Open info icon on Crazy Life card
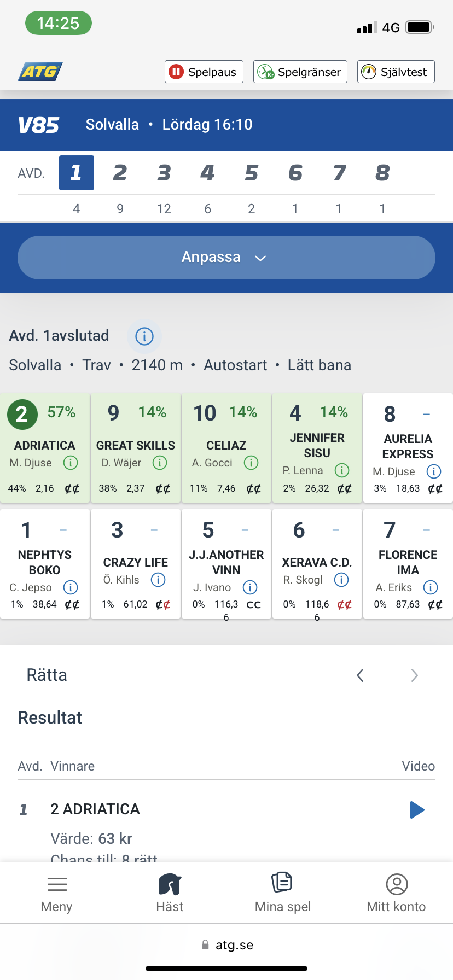This screenshot has height=980, width=453. click(158, 580)
